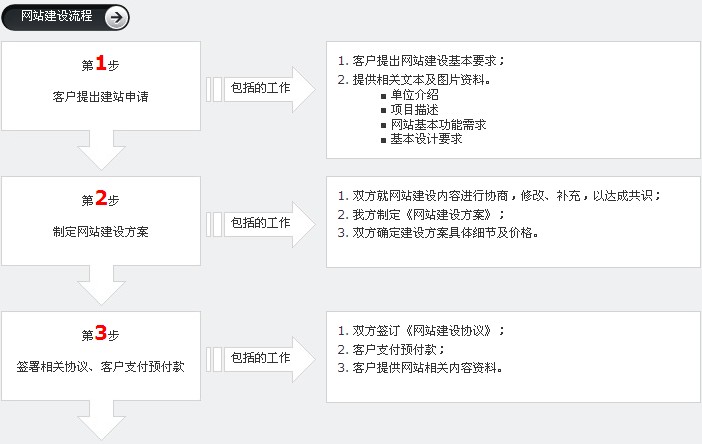Click the step 3 box 签署相关协议、客户支付预付款

(x=100, y=356)
